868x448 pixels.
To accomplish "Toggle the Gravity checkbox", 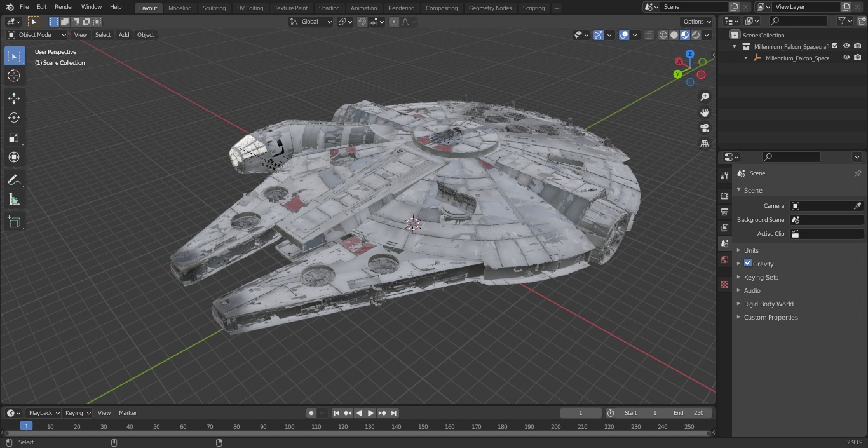I will (x=748, y=263).
